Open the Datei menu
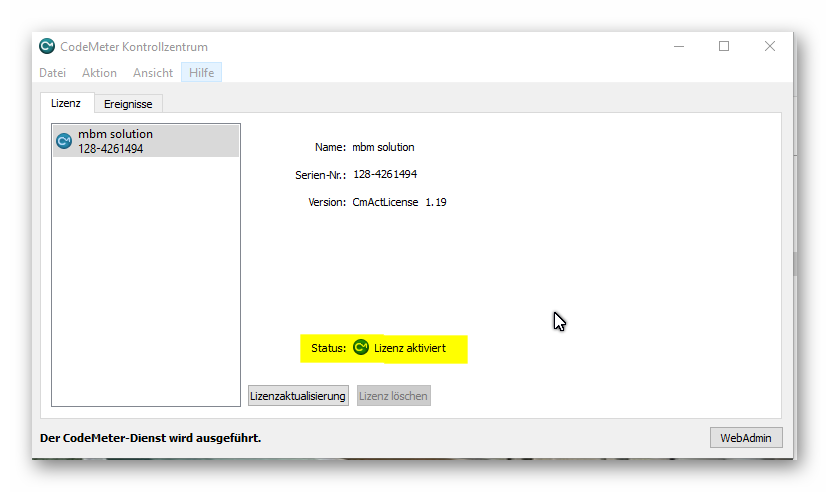Viewport: 829px width, 492px height. pyautogui.click(x=52, y=73)
